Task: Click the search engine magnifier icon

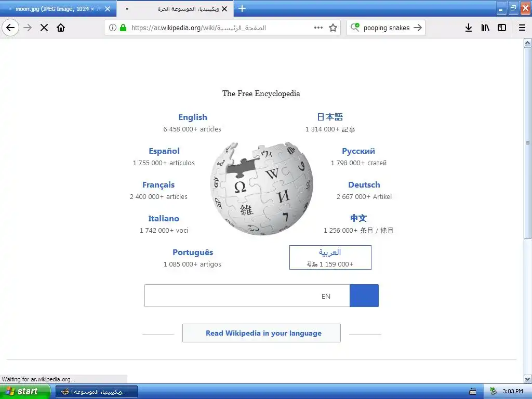Action: [x=355, y=27]
